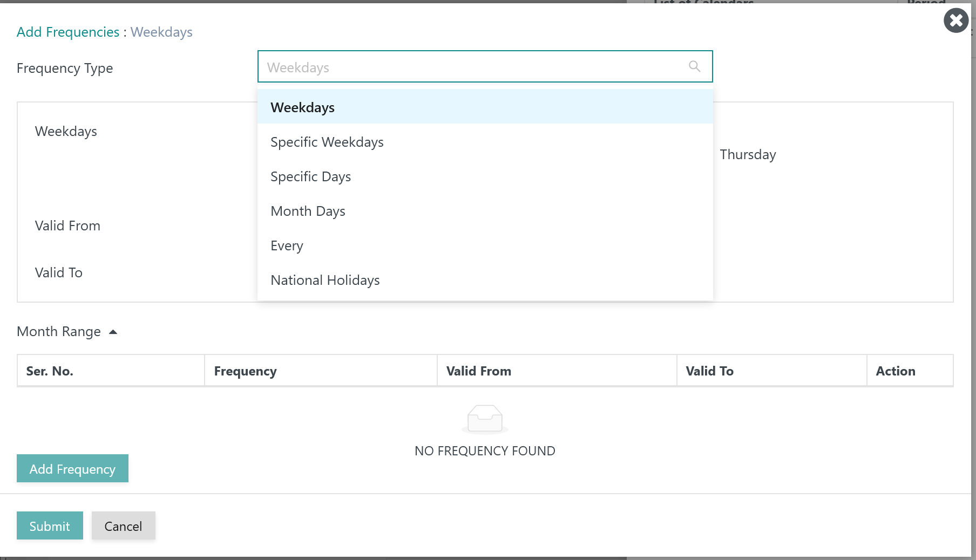The width and height of the screenshot is (976, 560).
Task: Click the Thursday weekday label
Action: tap(748, 154)
